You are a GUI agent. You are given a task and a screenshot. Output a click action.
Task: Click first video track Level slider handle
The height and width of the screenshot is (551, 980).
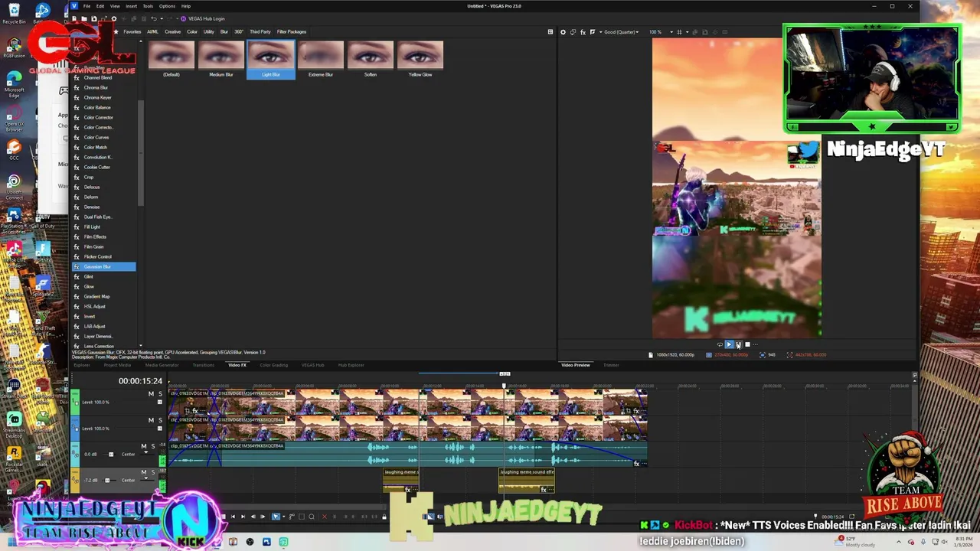(160, 402)
